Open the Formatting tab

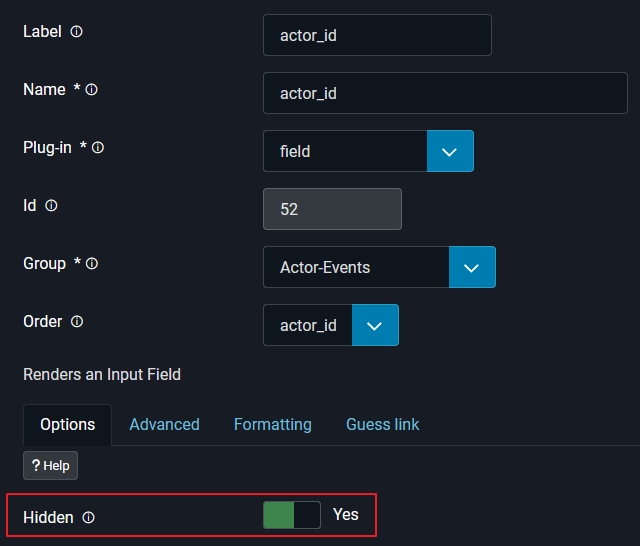(272, 425)
